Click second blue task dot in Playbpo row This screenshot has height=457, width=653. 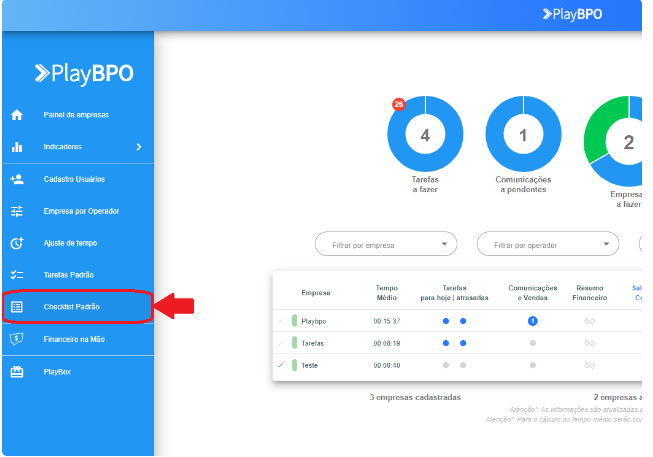pyautogui.click(x=463, y=321)
